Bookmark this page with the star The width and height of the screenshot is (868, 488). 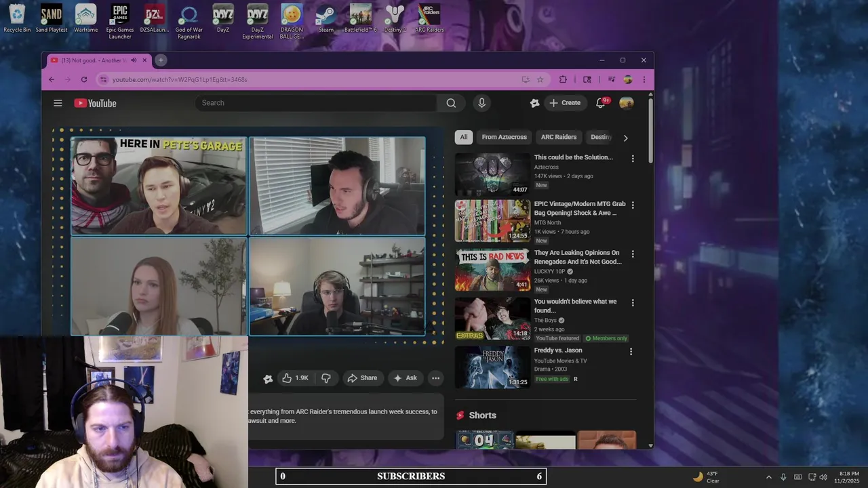point(540,79)
